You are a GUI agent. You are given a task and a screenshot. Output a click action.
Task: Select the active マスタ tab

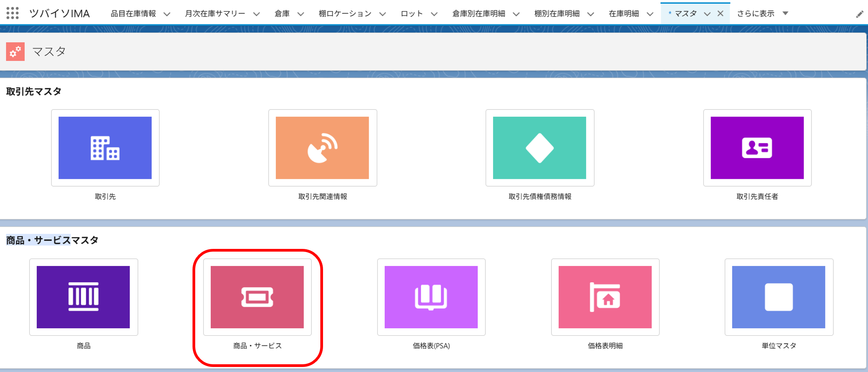[686, 14]
